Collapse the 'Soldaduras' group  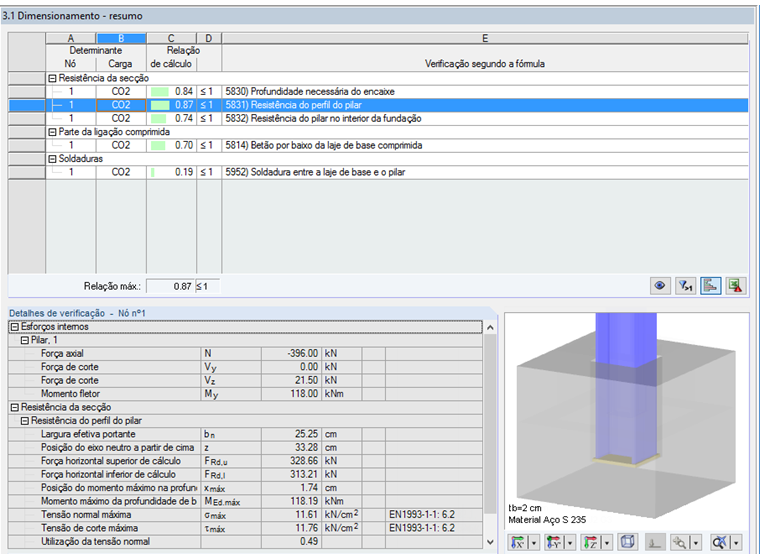click(52, 159)
